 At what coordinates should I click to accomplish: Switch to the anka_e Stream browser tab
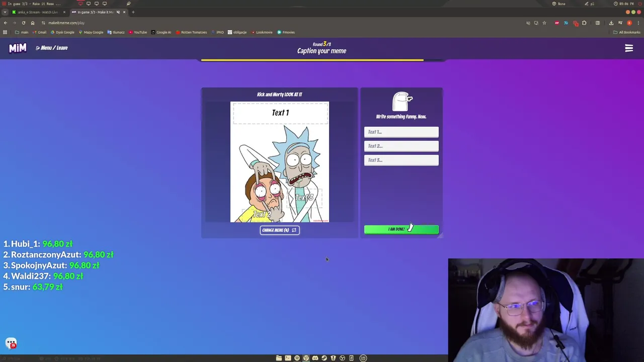(38, 12)
